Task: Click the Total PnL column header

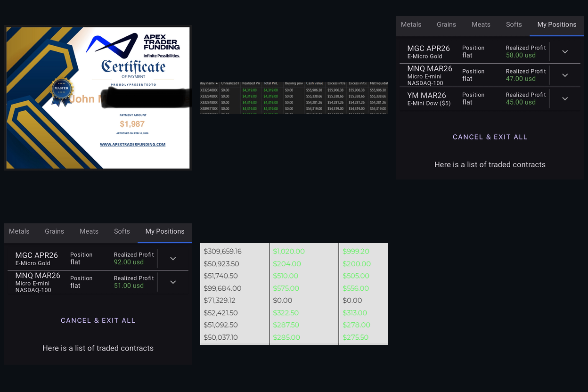Action: point(271,83)
